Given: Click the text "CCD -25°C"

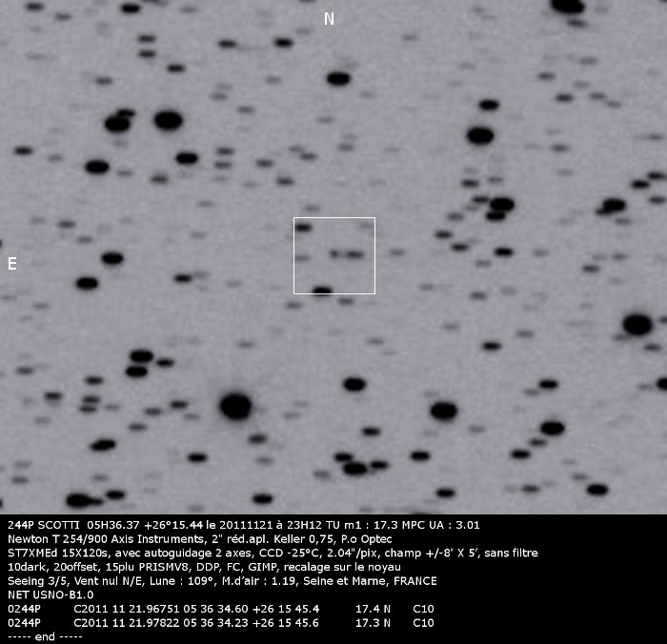Looking at the screenshot, I should (289, 553).
